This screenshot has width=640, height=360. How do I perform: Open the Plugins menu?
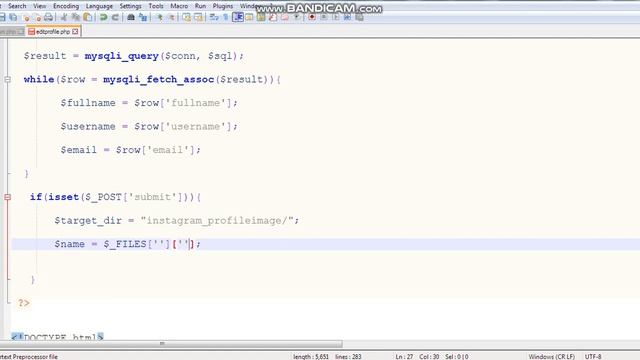tap(222, 6)
